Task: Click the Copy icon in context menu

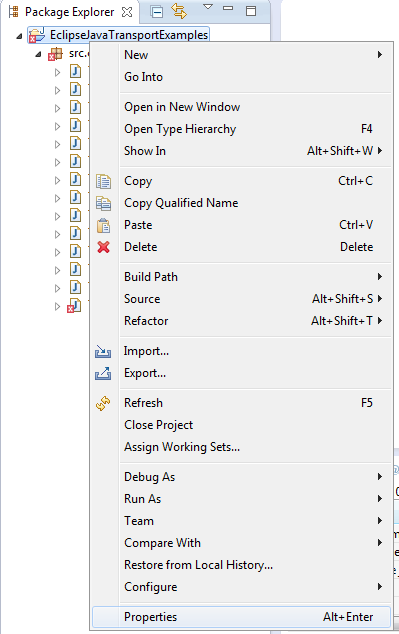Action: [x=103, y=181]
